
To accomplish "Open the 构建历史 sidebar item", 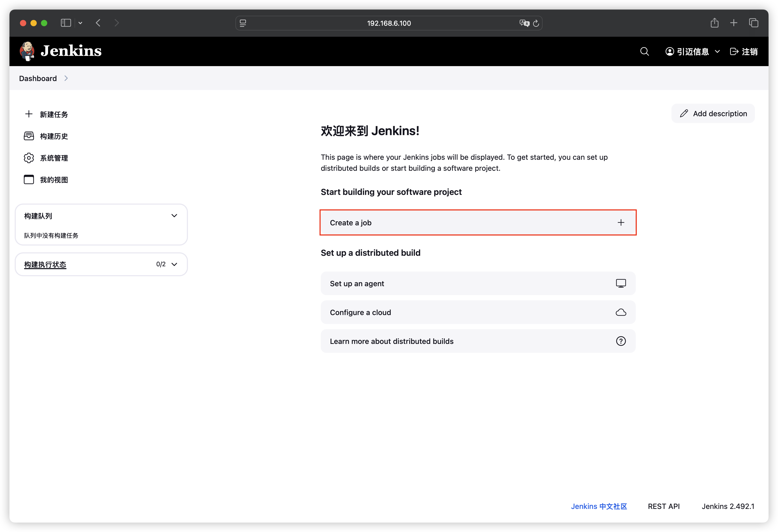I will pyautogui.click(x=46, y=136).
